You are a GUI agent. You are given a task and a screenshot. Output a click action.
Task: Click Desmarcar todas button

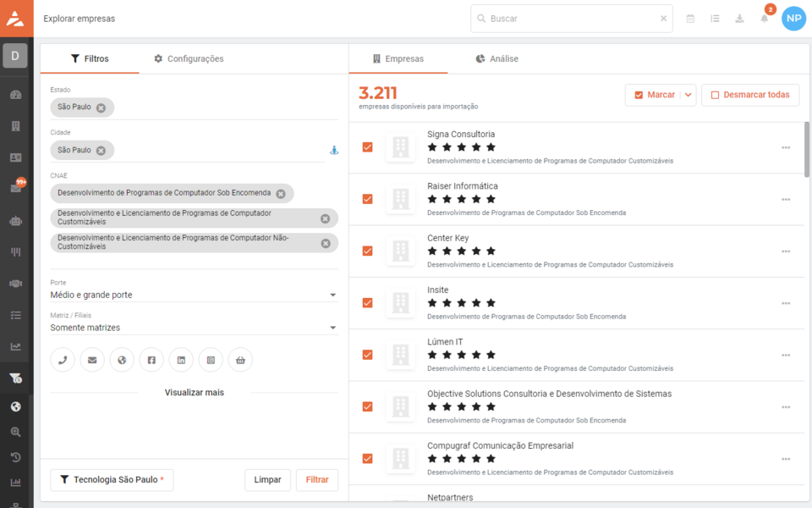(x=750, y=95)
